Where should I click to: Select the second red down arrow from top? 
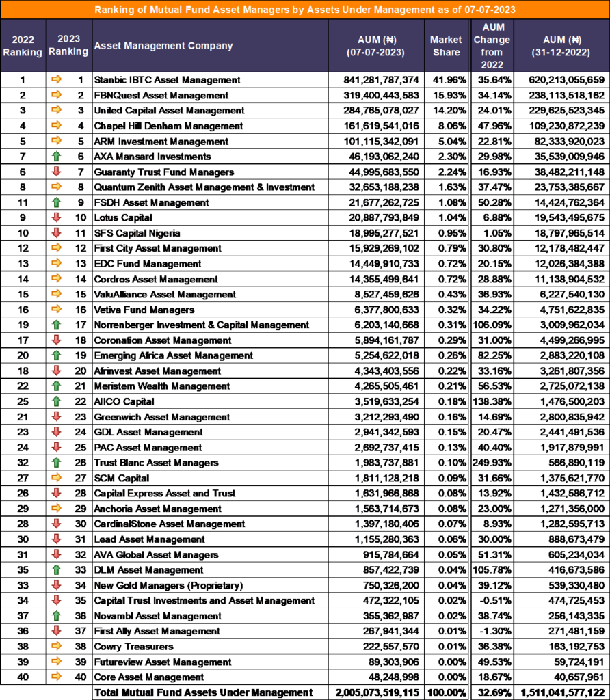57,217
